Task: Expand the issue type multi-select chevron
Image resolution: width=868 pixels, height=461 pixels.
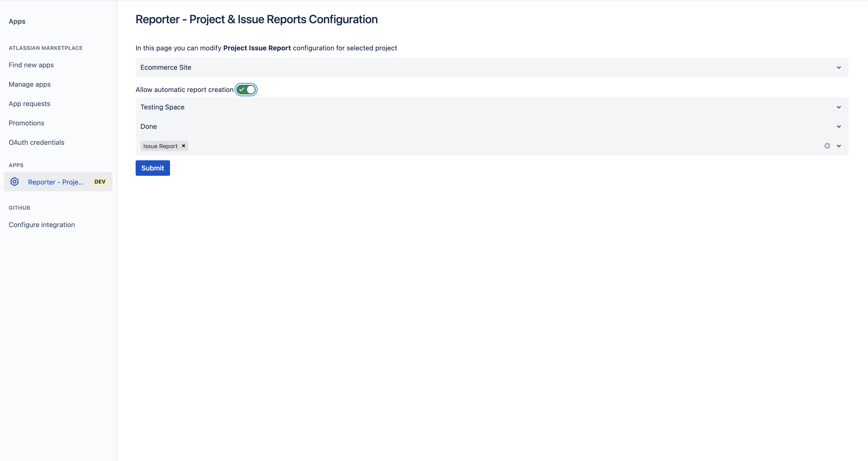Action: point(839,146)
